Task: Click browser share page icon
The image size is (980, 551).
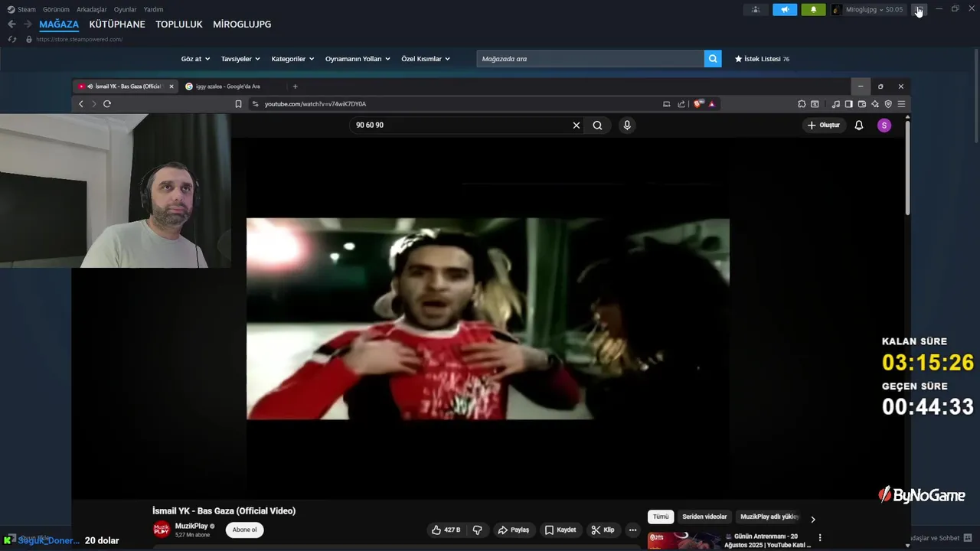Action: point(681,104)
